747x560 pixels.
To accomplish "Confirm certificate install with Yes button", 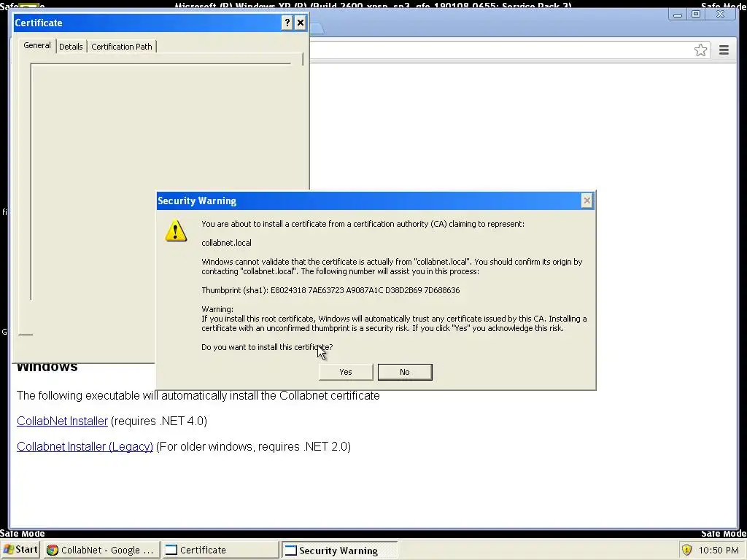I will pyautogui.click(x=345, y=372).
